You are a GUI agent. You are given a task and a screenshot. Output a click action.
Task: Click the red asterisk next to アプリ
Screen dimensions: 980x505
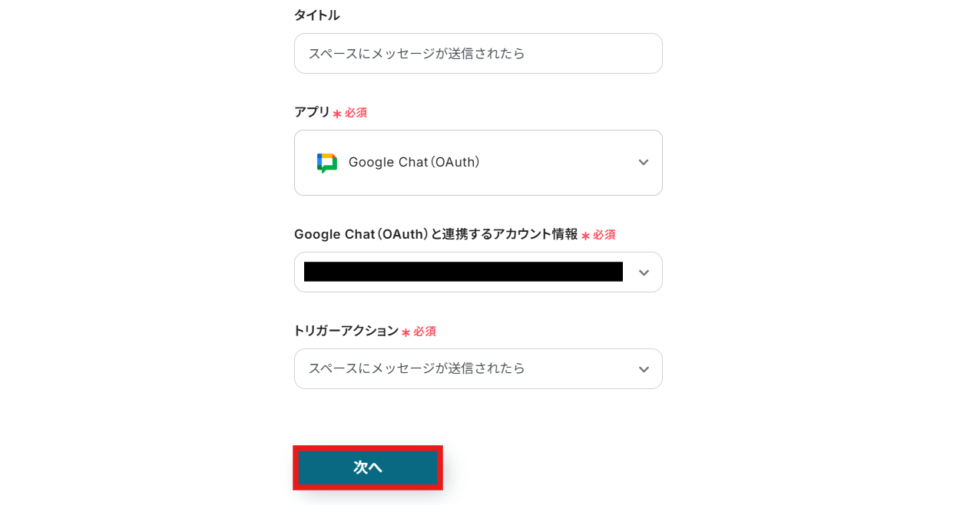(x=336, y=114)
